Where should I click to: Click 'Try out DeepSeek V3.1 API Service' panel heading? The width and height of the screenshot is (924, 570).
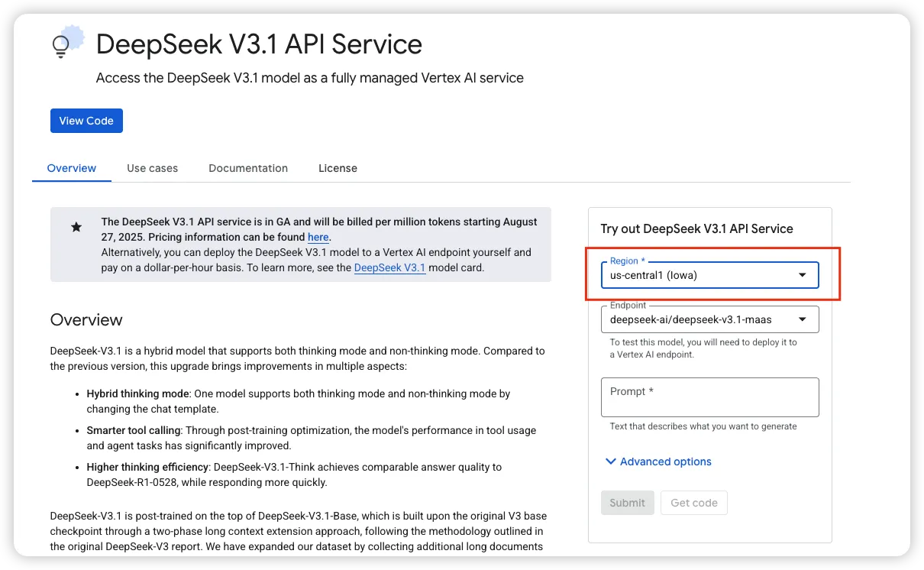(696, 228)
